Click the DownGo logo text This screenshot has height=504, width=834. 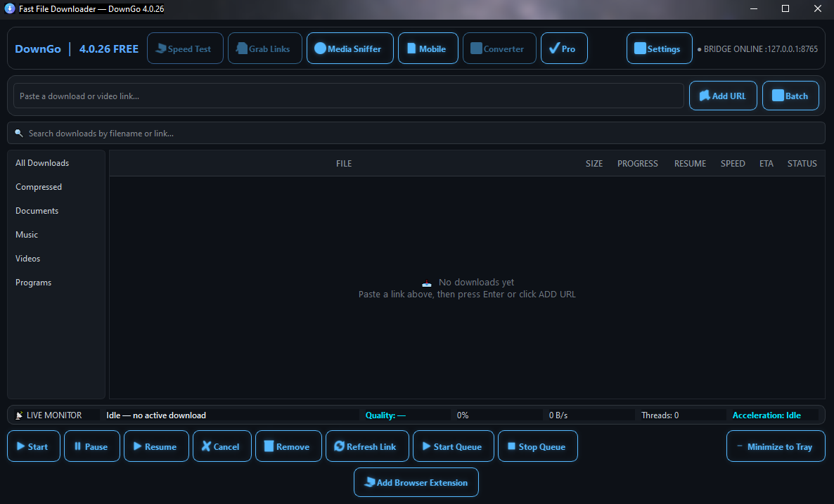point(38,49)
